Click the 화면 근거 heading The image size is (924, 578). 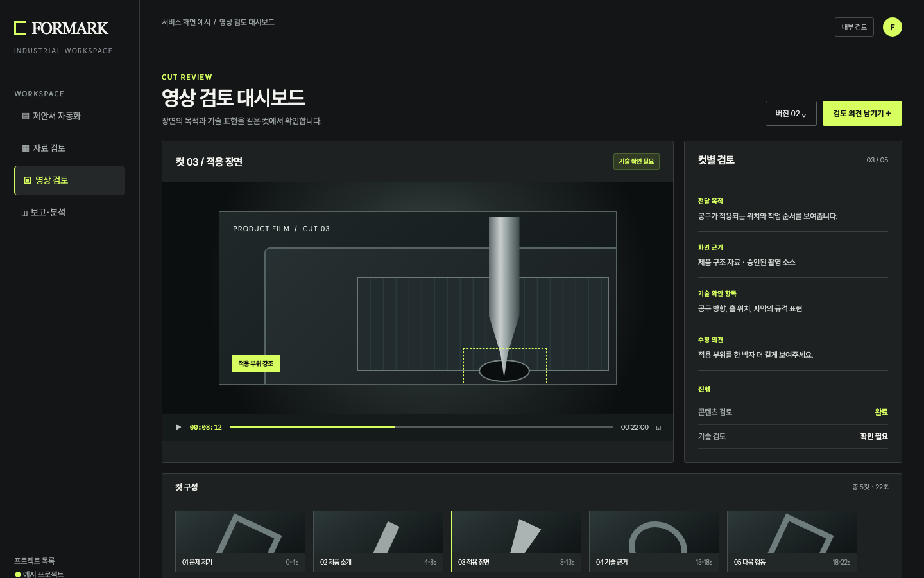point(710,247)
